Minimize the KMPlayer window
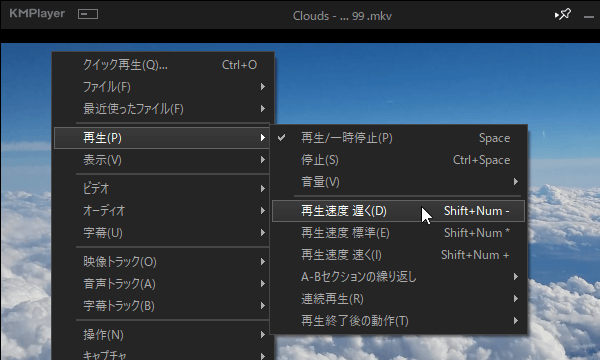The width and height of the screenshot is (600, 360). (x=589, y=16)
